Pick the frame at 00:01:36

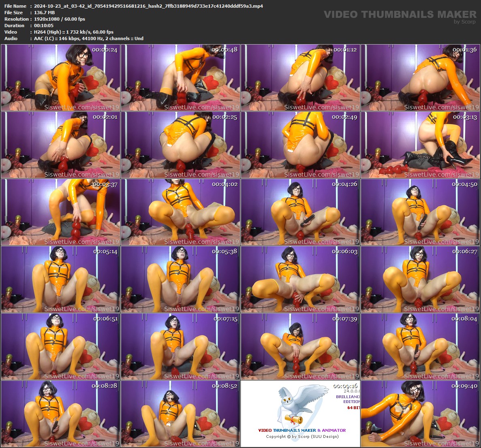click(x=420, y=78)
